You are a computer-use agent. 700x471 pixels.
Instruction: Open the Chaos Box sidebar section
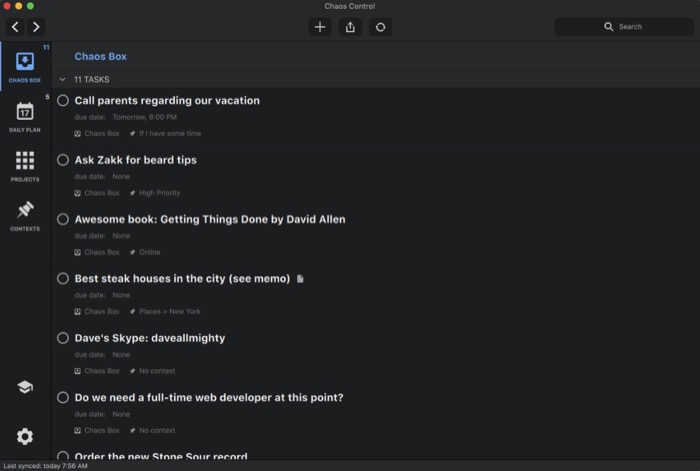[x=25, y=67]
